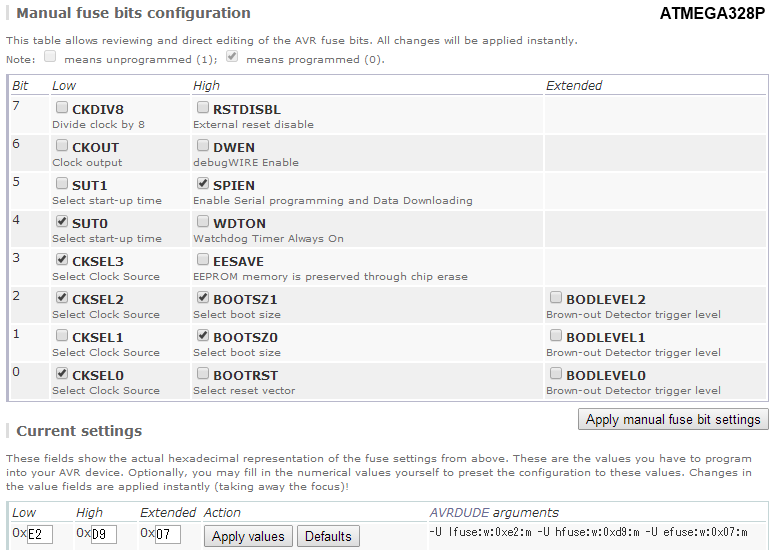Enable the CKOUT clock output checkbox
Image resolution: width=774 pixels, height=550 pixels.
(62, 146)
